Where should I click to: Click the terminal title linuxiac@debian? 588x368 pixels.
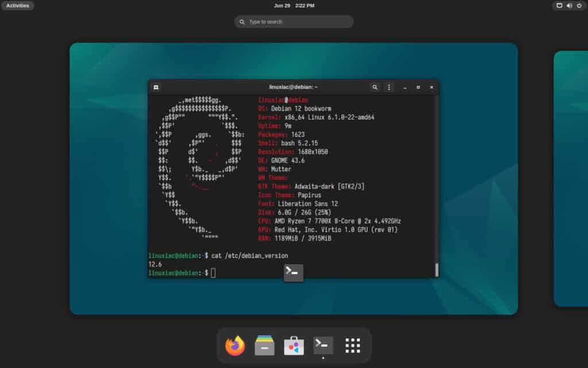pos(293,87)
